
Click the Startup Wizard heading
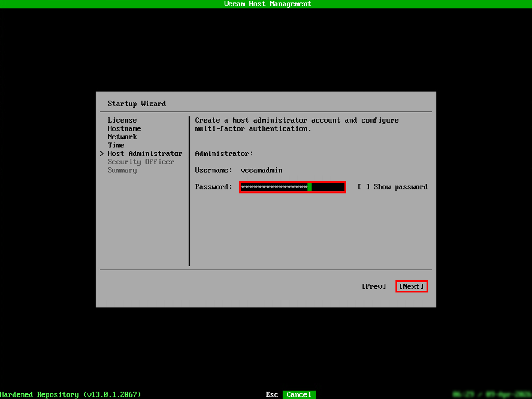136,104
